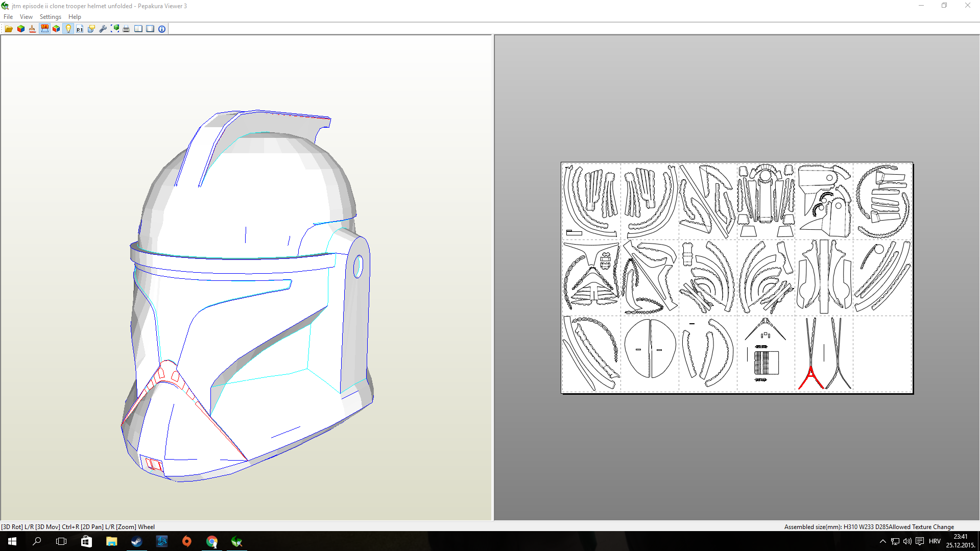This screenshot has width=980, height=551.
Task: Select the single-pane layout icon
Action: (150, 29)
